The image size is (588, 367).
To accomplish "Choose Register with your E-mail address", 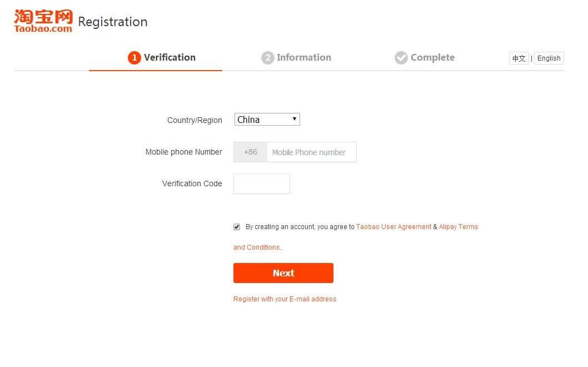I will [285, 299].
